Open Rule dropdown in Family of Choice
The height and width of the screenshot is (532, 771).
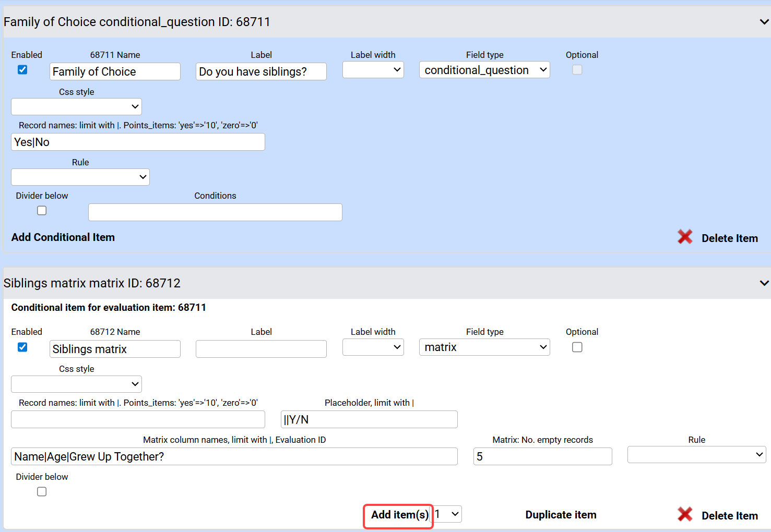(x=80, y=177)
